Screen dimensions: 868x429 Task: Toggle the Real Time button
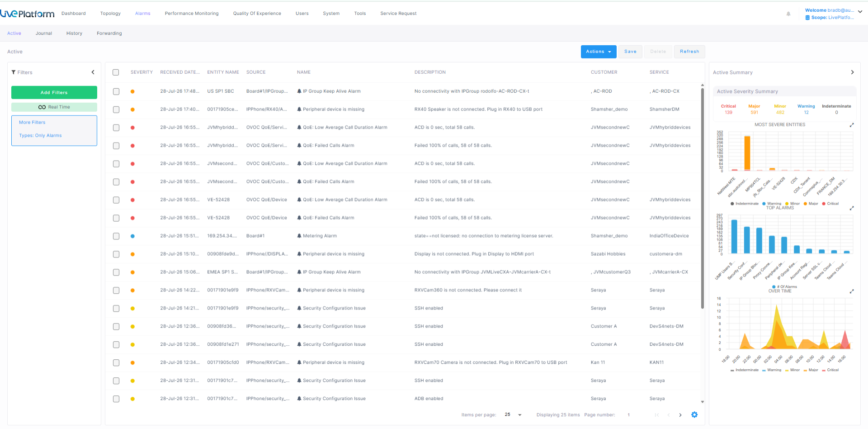click(54, 107)
